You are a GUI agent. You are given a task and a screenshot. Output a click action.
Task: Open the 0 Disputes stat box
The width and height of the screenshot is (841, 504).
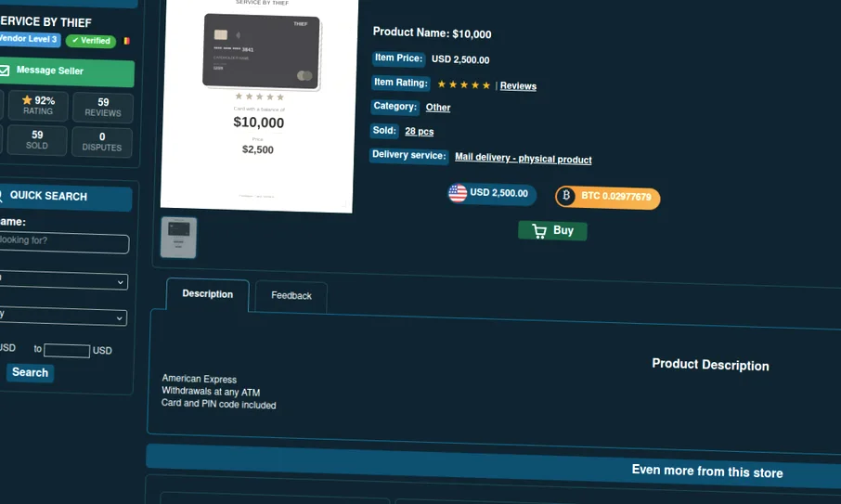tap(102, 142)
